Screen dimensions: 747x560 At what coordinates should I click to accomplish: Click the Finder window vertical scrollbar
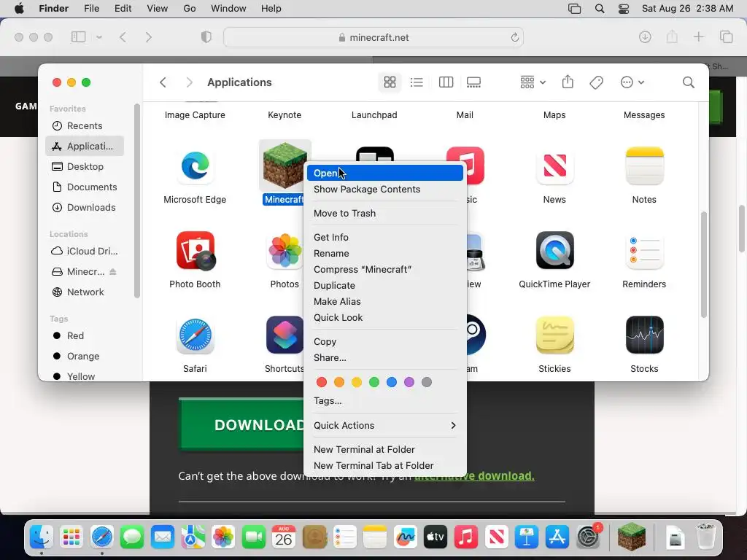pos(704,264)
